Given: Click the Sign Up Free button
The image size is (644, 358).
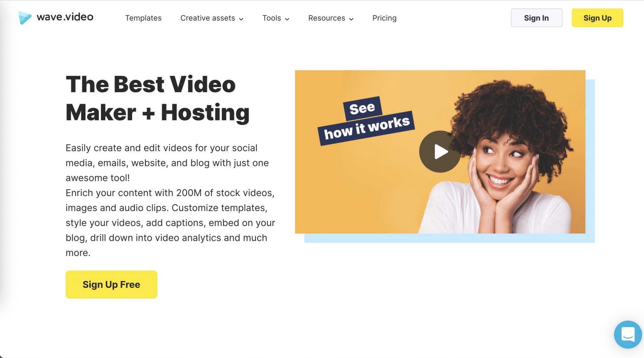Looking at the screenshot, I should (111, 284).
